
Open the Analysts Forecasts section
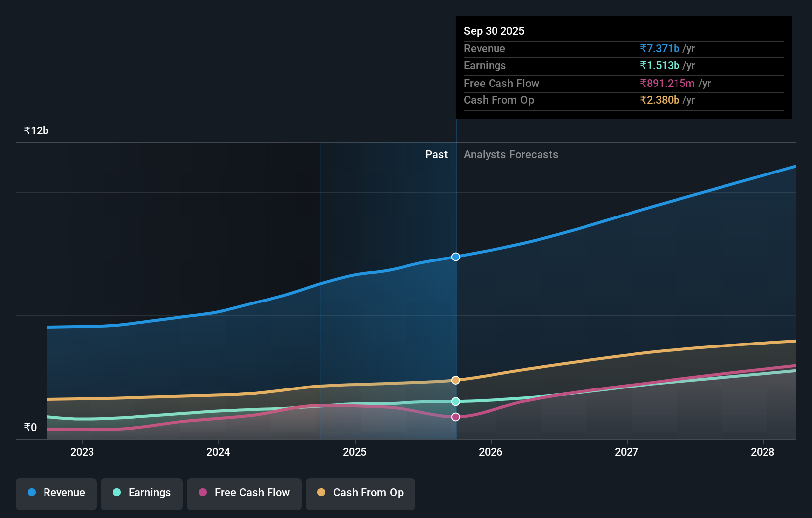click(x=511, y=154)
